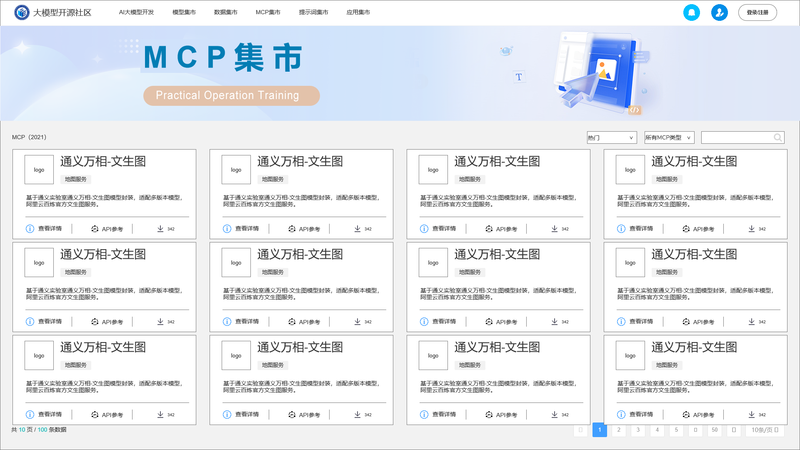This screenshot has width=800, height=450.
Task: Click the logo thumbnail on row one, second card
Action: click(236, 169)
